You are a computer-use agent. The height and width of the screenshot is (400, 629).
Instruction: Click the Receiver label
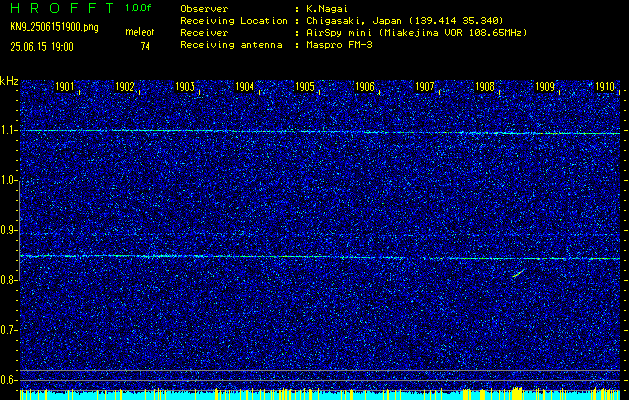(x=204, y=33)
